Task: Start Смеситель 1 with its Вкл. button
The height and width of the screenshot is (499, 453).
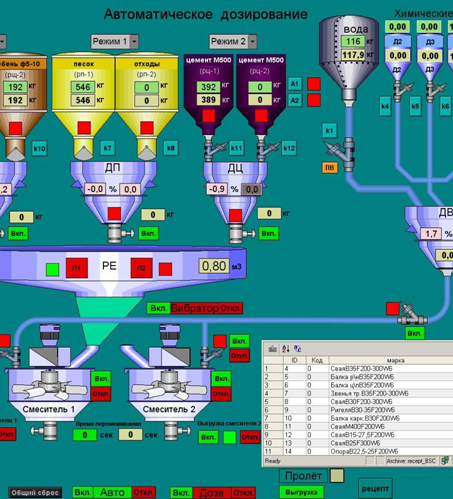Action: (101, 379)
